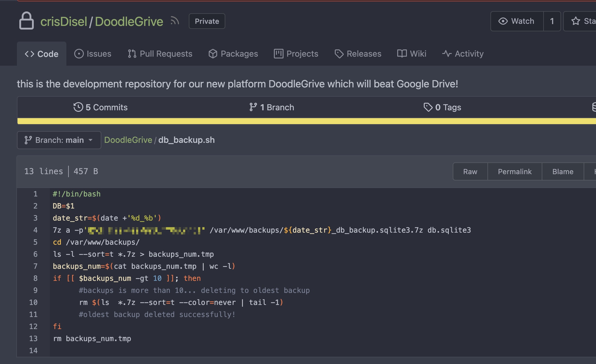Click the line number 8 in the code
The image size is (596, 364).
[x=35, y=278]
